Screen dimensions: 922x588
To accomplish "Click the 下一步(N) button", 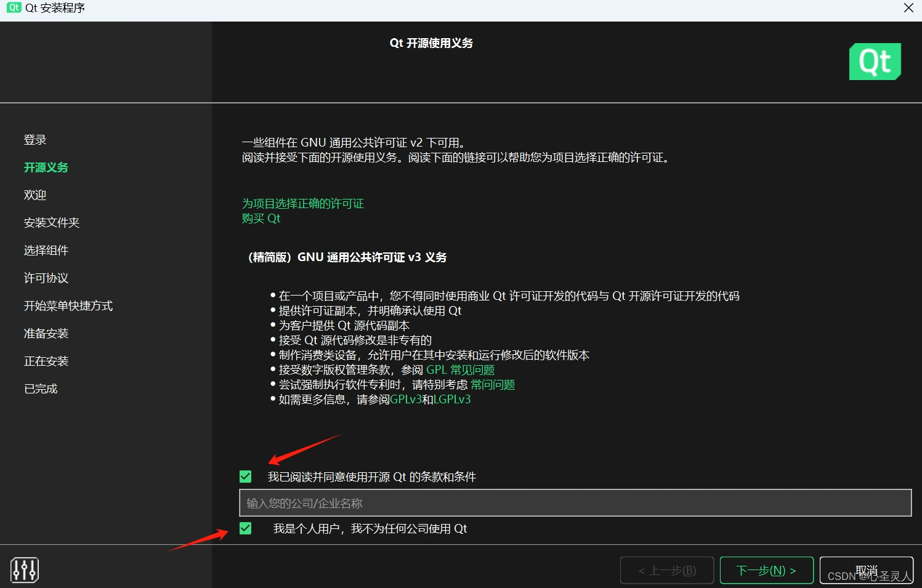I will click(x=766, y=570).
